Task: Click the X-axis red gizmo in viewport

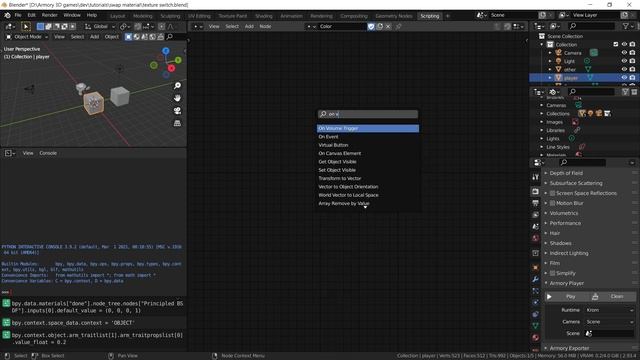Action: coord(171,68)
